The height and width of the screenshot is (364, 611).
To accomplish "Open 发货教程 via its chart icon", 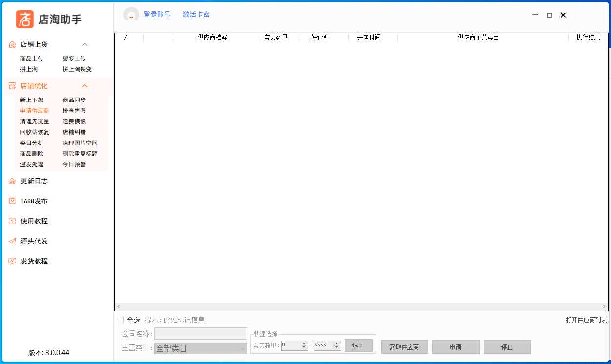I will (12, 261).
